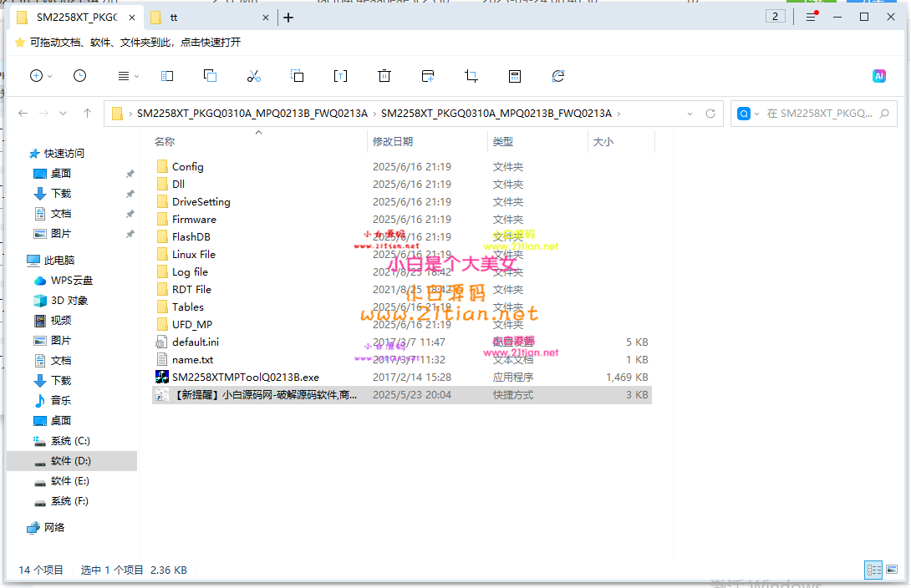Click the New (plus circle) toolbar icon
Image resolution: width=911 pixels, height=588 pixels.
pos(36,76)
